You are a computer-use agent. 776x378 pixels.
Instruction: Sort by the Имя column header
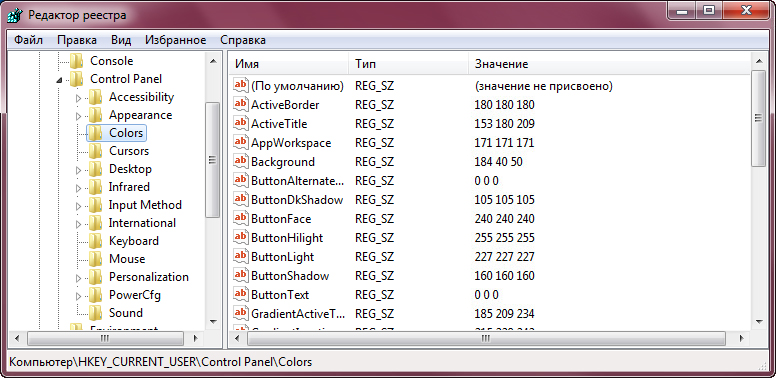click(x=289, y=64)
